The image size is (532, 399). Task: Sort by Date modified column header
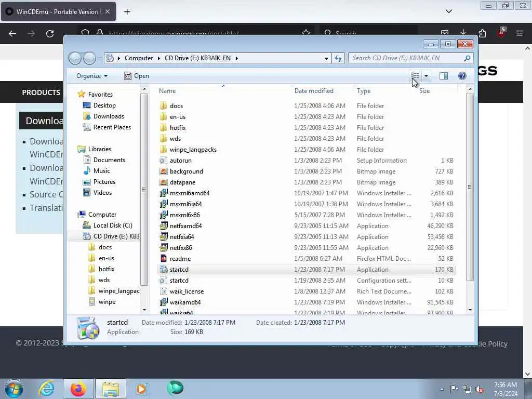click(322, 91)
